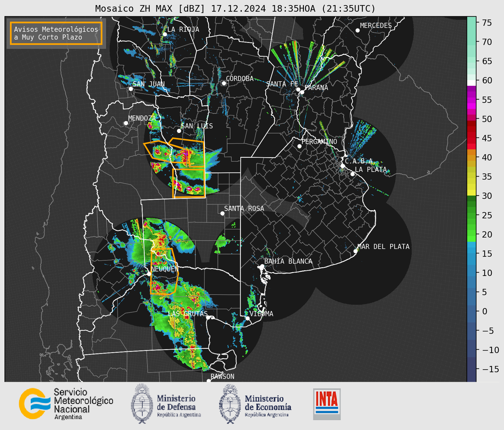
Task: Click the SAN JUAN city marker
Action: point(131,89)
